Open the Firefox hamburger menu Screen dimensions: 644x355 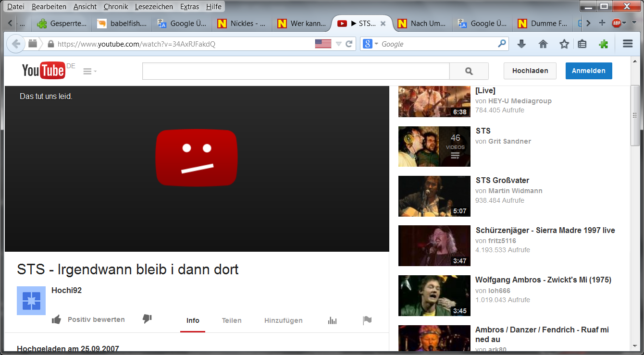(x=627, y=44)
